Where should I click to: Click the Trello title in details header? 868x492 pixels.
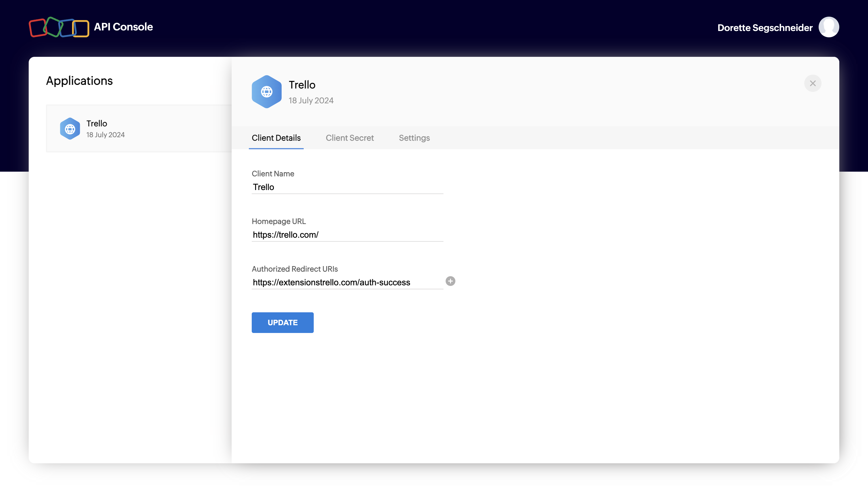302,85
